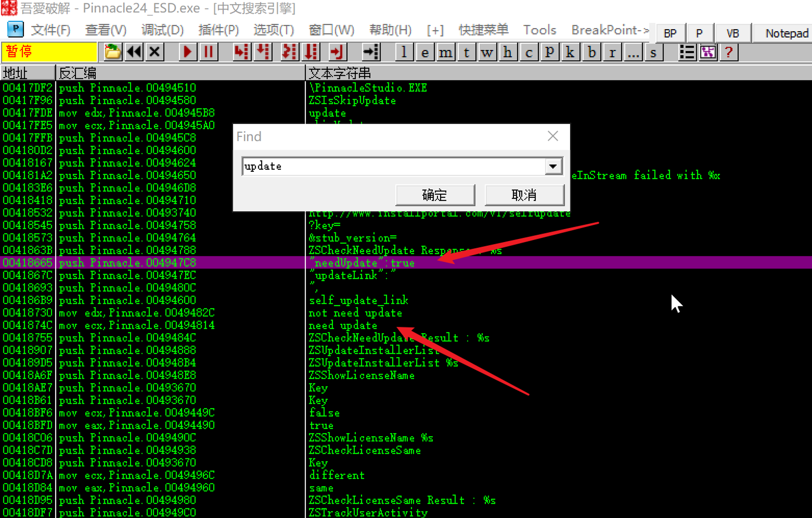
Task: Select row with string 'self_update_link'
Action: 406,300
